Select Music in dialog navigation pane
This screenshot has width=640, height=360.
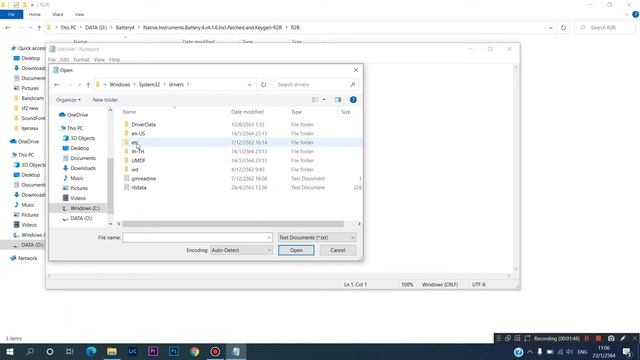[x=73, y=178]
